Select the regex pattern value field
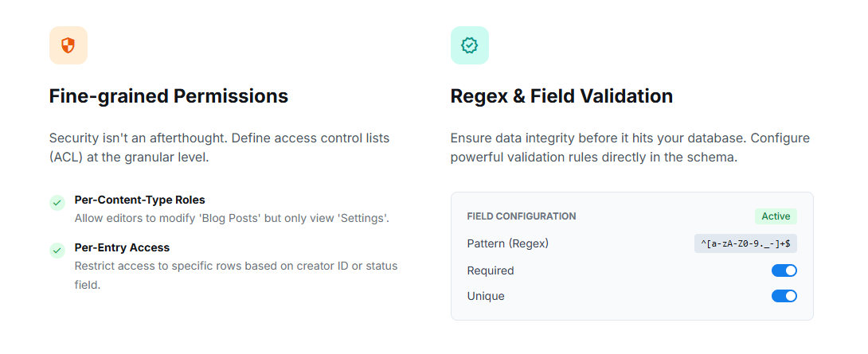The image size is (868, 354). pyautogui.click(x=745, y=243)
